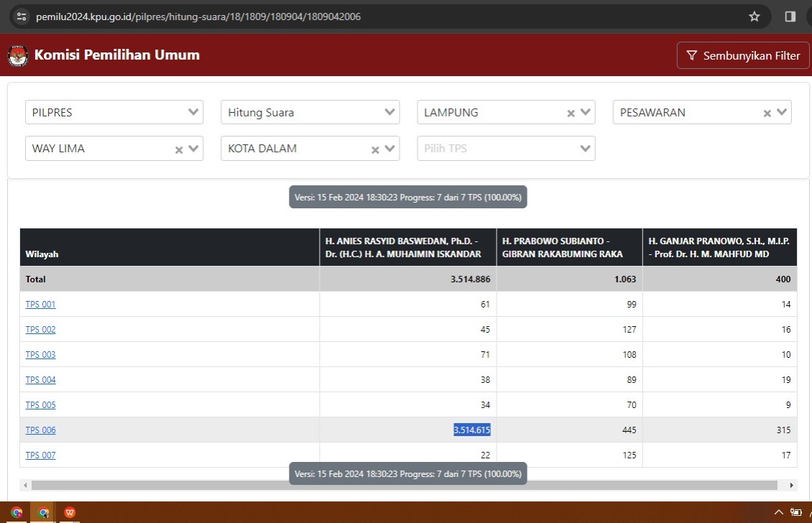Open TPS 007 link
The width and height of the screenshot is (812, 523).
pyautogui.click(x=40, y=455)
